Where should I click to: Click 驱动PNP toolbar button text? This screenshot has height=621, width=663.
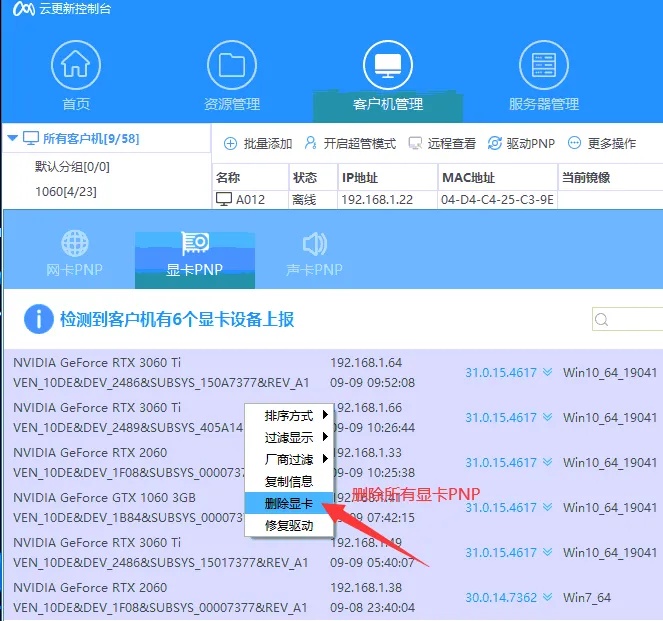(531, 144)
